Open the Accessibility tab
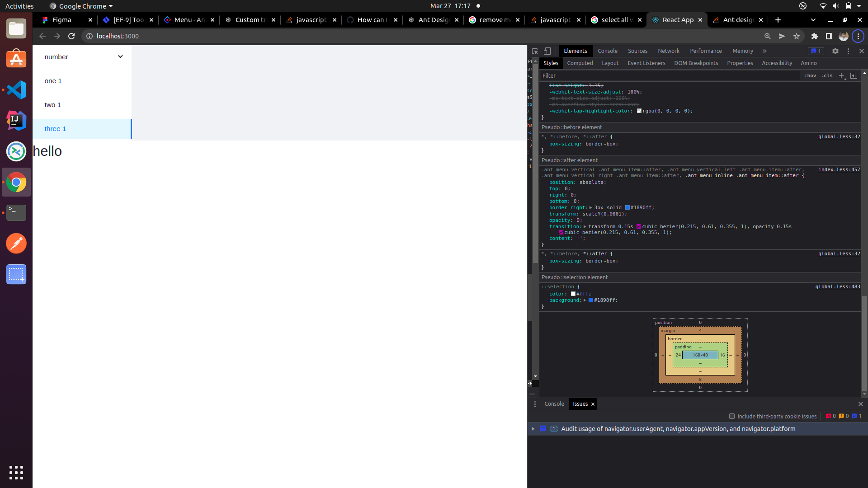This screenshot has height=488, width=868. [777, 63]
